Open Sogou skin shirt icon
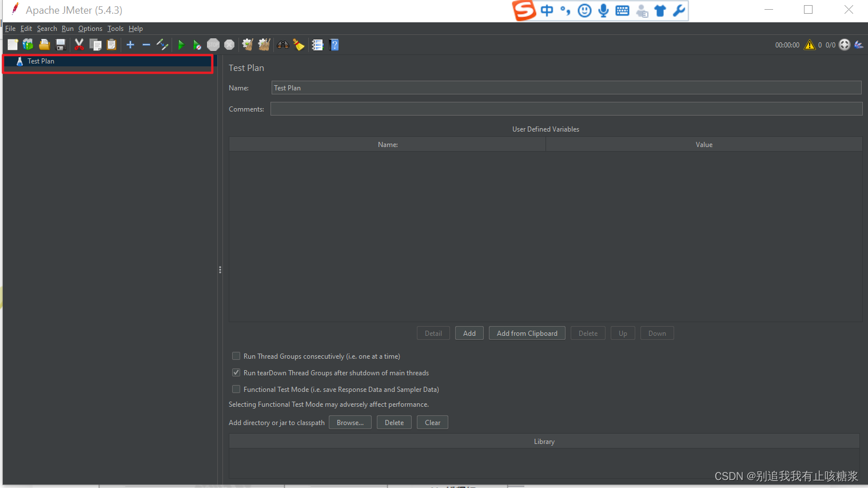This screenshot has height=488, width=868. [660, 10]
